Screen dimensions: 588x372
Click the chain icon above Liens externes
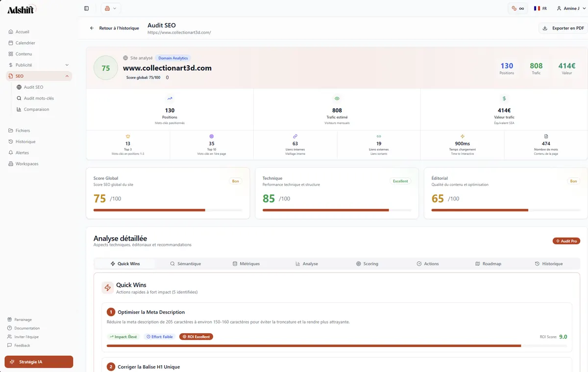[x=379, y=136]
